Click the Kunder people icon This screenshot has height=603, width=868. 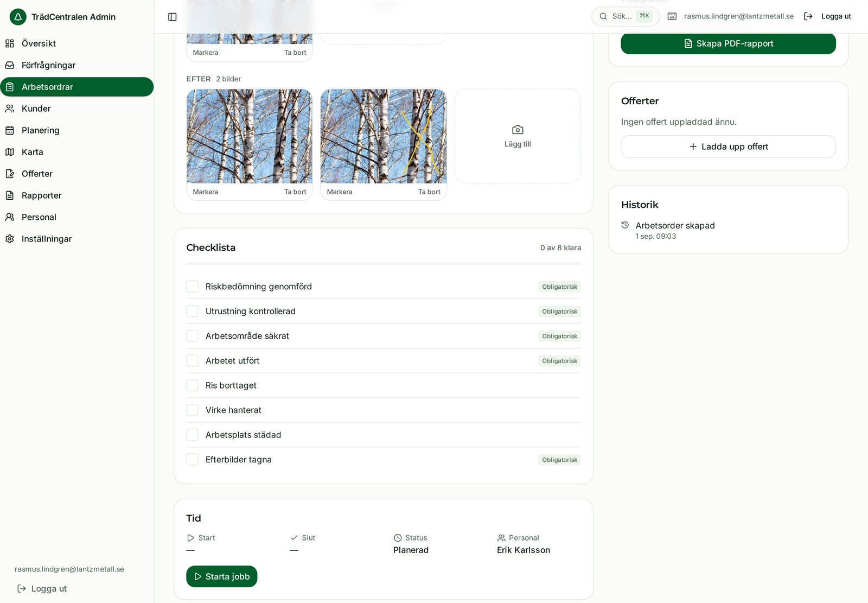point(10,109)
